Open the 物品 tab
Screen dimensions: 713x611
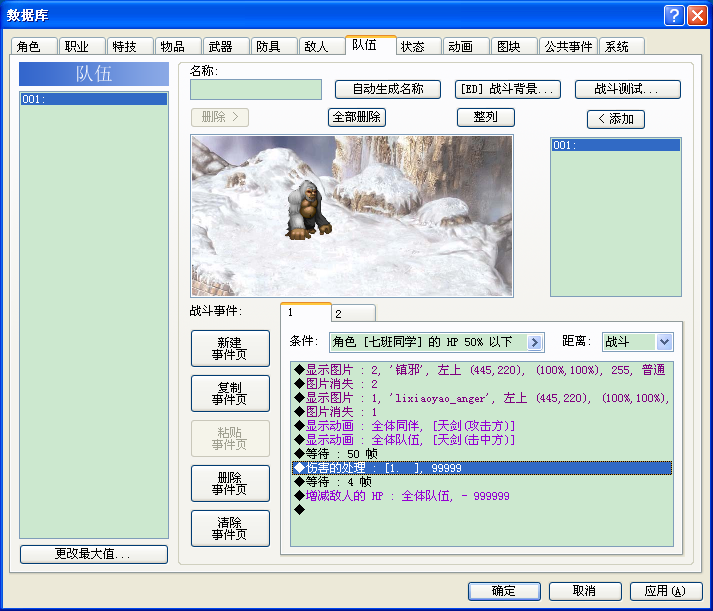[x=178, y=46]
